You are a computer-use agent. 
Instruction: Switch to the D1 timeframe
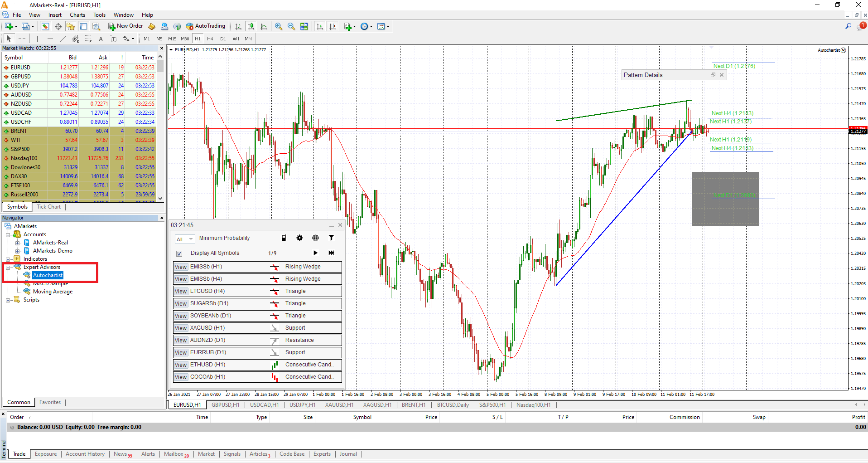pyautogui.click(x=223, y=39)
